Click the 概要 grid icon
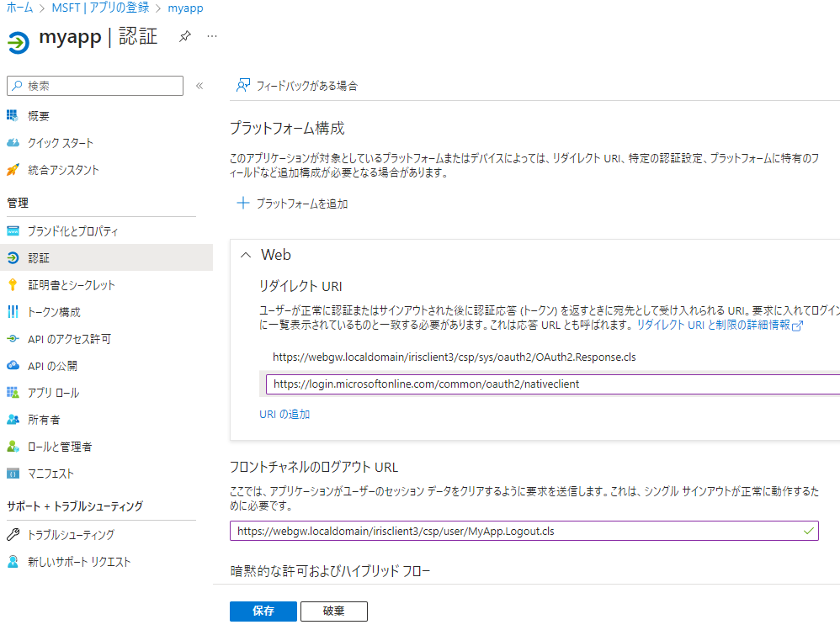840x630 pixels. point(13,115)
